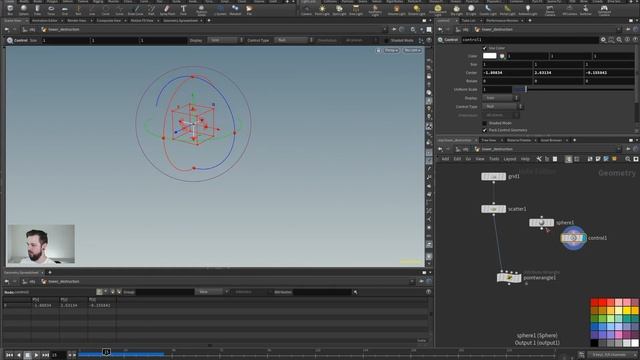
Task: Click the Uniform Scale slider handle
Action: pos(526,89)
